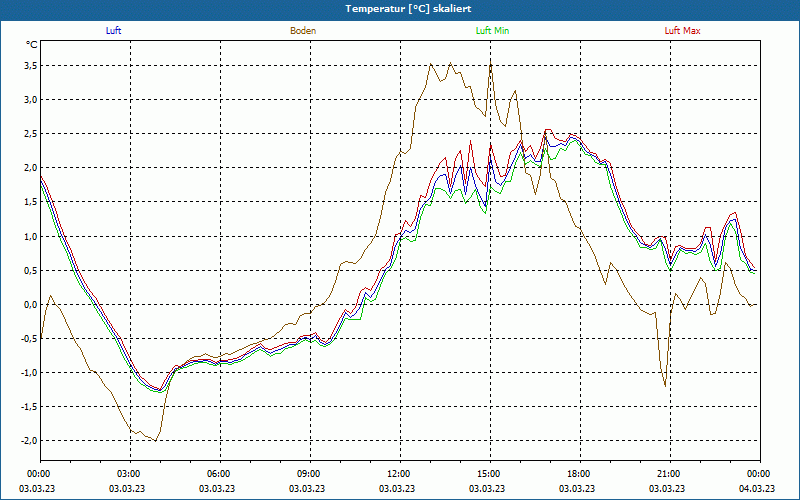Click the '0,5' y-axis value
The height and width of the screenshot is (500, 800).
point(31,270)
